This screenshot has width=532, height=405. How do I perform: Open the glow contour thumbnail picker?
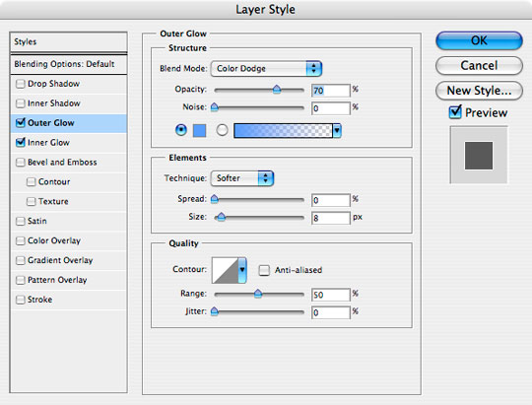(225, 270)
